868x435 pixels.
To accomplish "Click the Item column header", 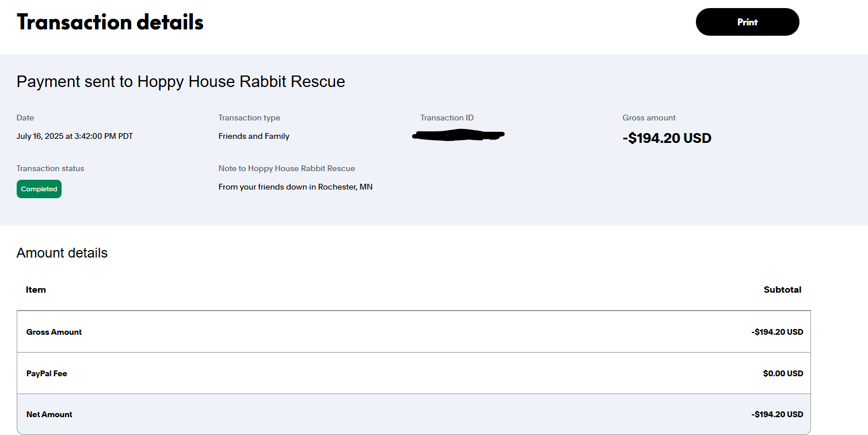I will (x=36, y=290).
